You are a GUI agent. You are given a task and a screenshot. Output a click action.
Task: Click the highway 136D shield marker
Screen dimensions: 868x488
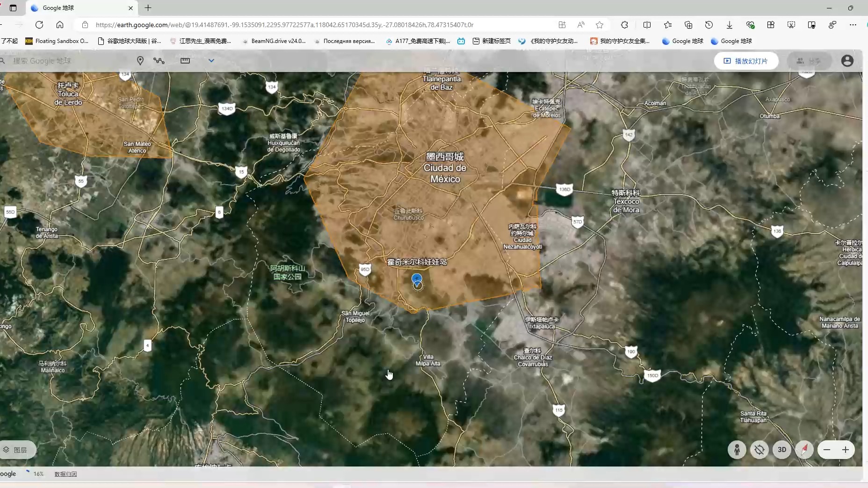564,189
